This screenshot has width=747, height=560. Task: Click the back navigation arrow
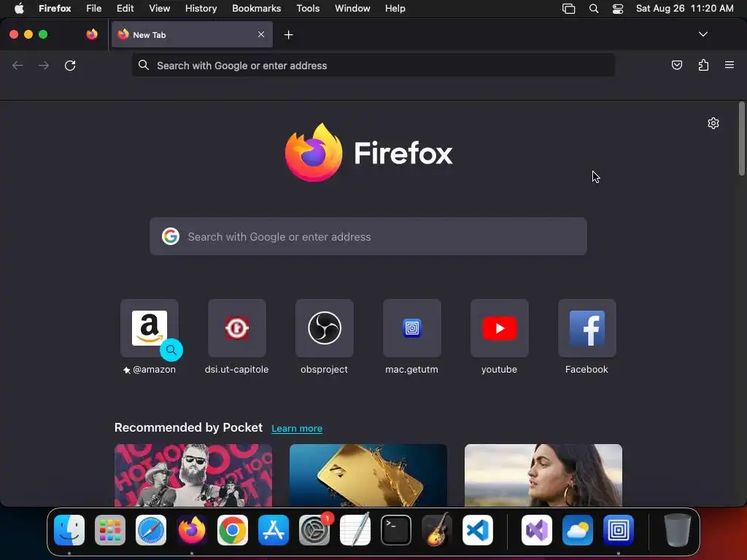click(x=18, y=65)
